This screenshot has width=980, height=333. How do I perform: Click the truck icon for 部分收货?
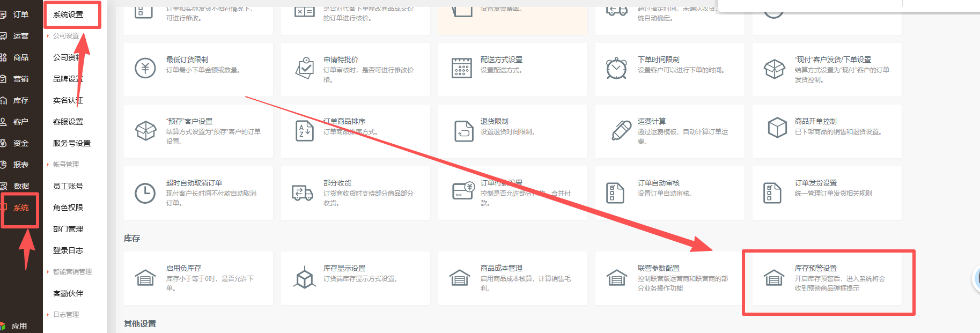[x=303, y=193]
